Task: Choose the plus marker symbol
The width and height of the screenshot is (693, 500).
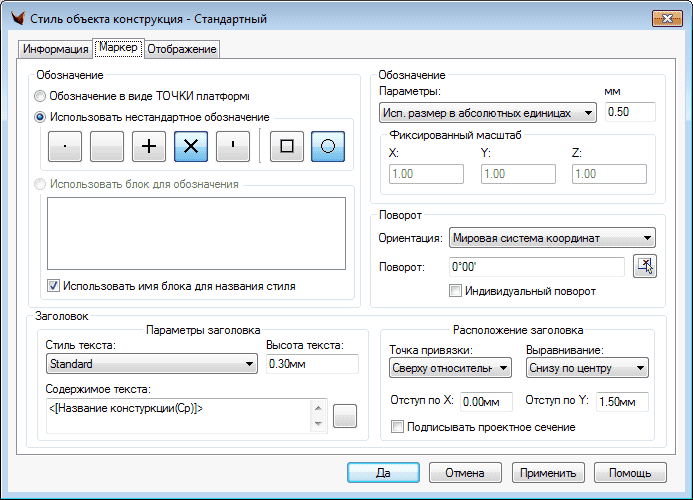Action: (149, 146)
